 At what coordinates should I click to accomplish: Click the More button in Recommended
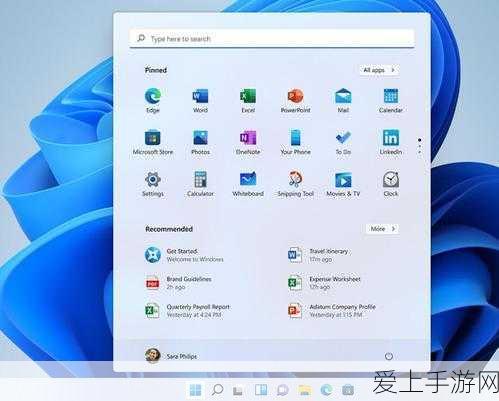pyautogui.click(x=382, y=229)
